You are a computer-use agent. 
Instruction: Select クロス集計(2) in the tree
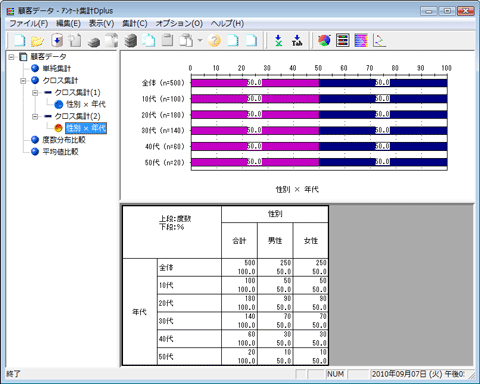(x=77, y=116)
